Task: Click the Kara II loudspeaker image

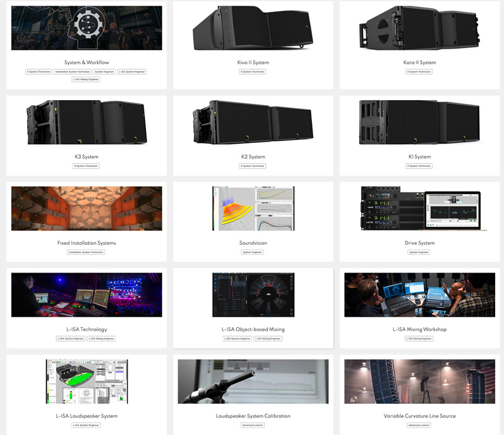Action: 420,28
